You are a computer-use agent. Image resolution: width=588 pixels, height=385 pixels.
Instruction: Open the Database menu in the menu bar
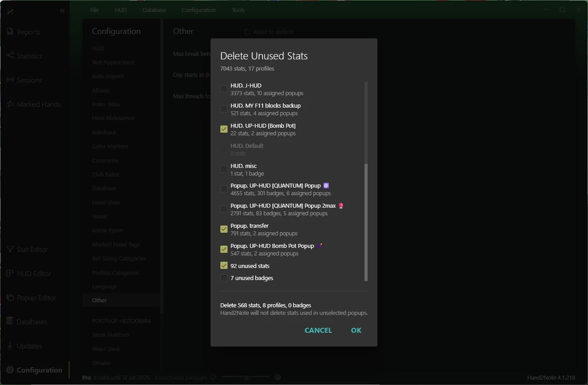tap(154, 10)
